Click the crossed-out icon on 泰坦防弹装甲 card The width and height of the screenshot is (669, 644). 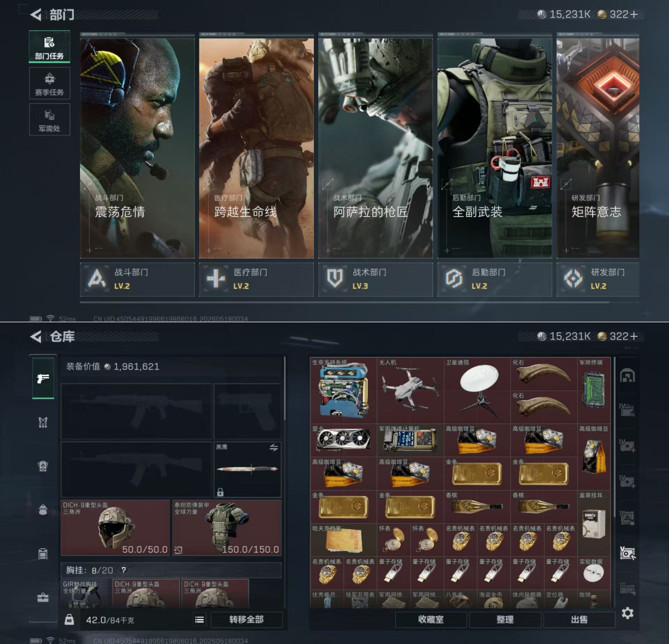178,550
